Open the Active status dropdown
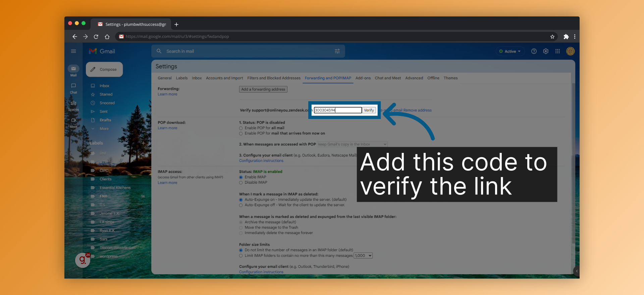Viewport: 644px width, 295px height. pos(510,51)
